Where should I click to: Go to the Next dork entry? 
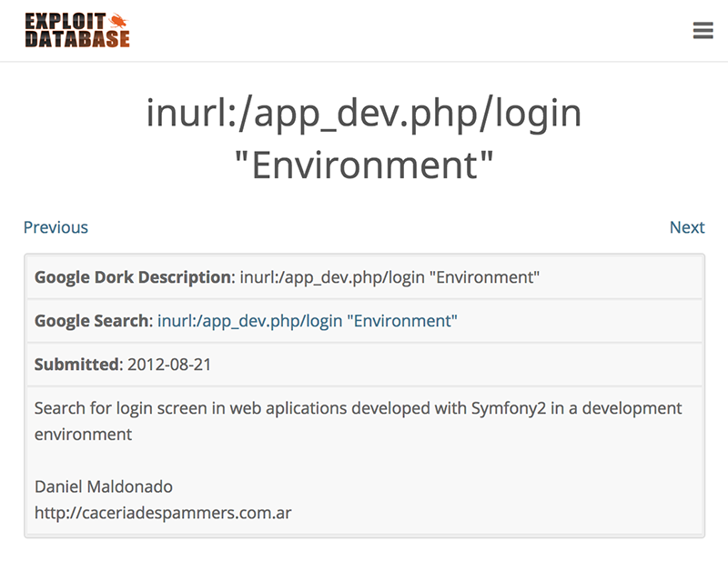(x=687, y=227)
